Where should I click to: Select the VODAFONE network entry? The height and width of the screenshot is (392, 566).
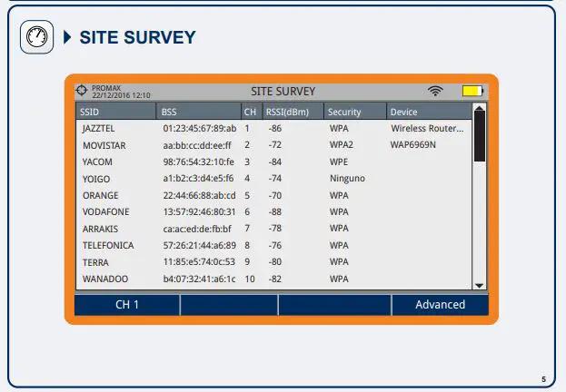273,212
